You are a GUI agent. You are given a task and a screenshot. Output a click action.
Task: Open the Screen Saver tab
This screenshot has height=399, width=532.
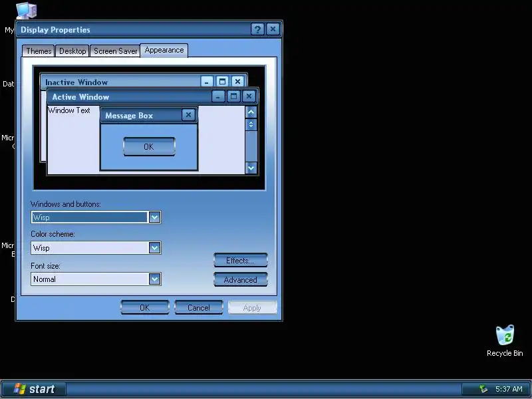coord(115,51)
